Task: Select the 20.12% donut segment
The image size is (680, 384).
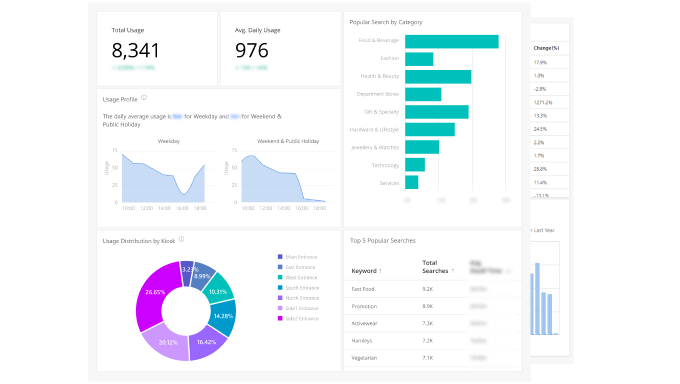Action: (x=167, y=343)
